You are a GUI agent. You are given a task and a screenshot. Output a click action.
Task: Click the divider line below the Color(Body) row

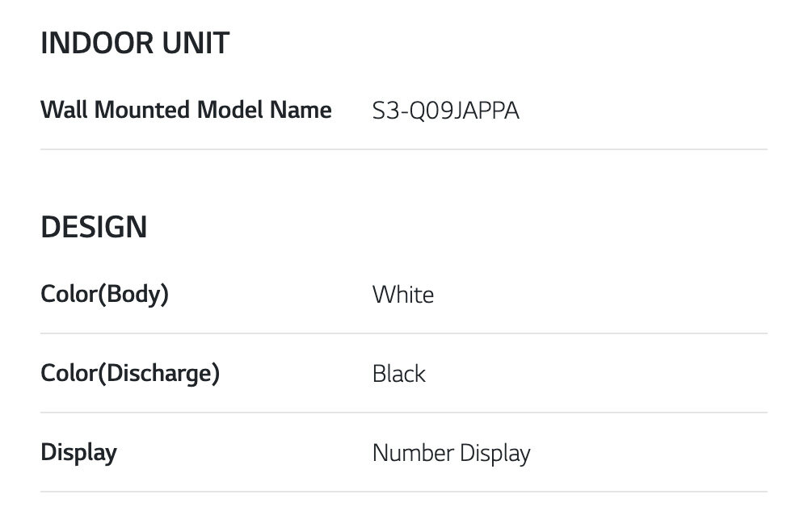coord(404,333)
